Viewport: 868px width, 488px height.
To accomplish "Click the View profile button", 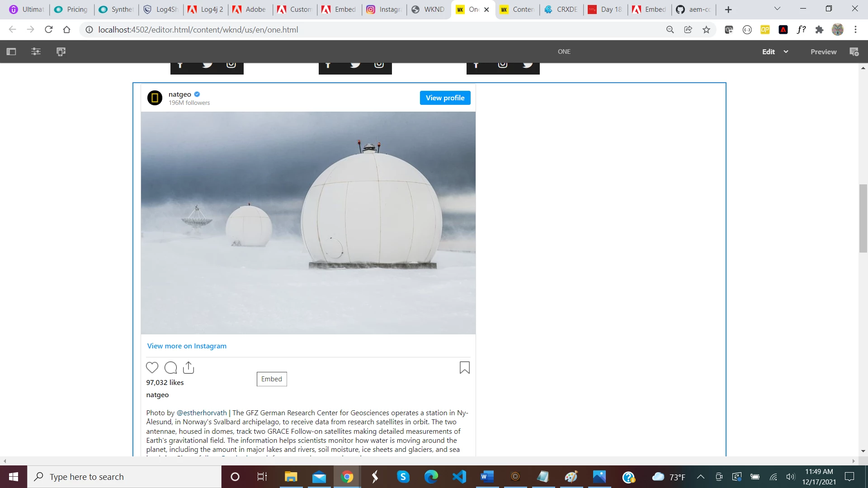I will tap(445, 98).
